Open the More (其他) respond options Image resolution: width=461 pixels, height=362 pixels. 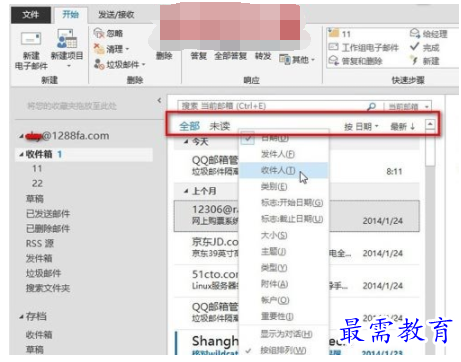[297, 60]
